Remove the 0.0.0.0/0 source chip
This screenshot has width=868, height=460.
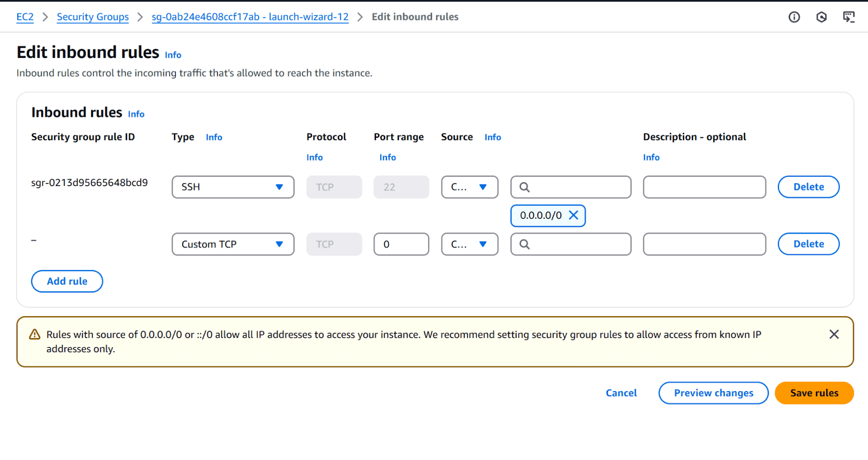[573, 215]
